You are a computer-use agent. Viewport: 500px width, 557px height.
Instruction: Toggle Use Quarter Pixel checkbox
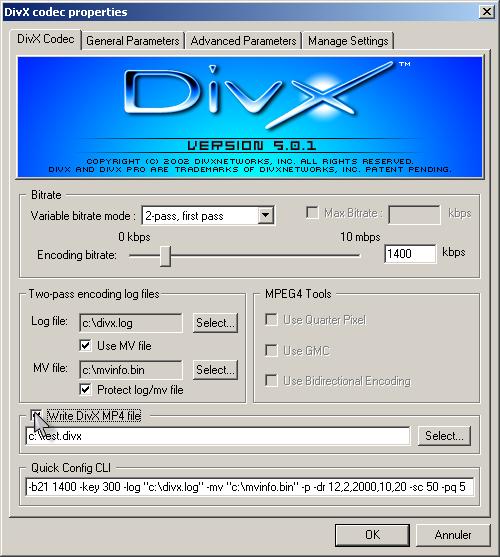tap(272, 319)
